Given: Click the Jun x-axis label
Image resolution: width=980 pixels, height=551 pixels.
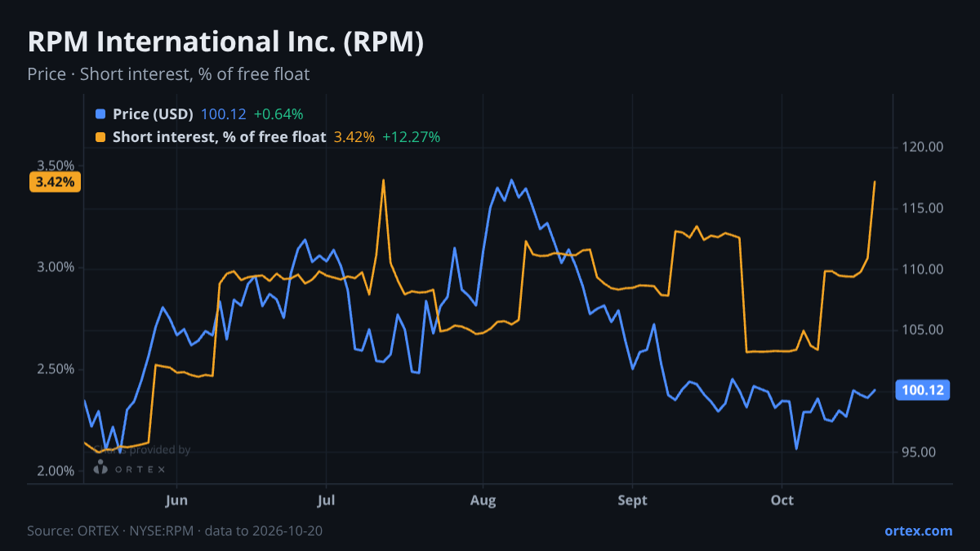Looking at the screenshot, I should (176, 499).
